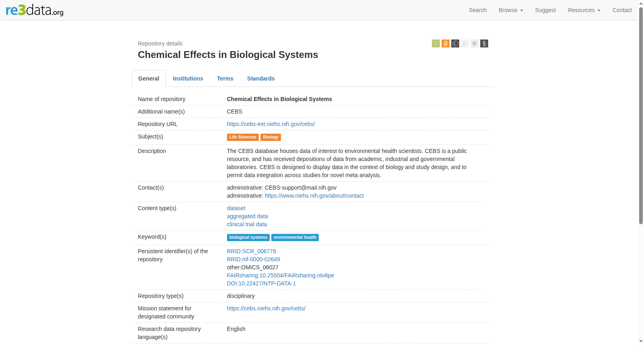644x345 pixels.
Task: Click the Life Sciences subject tag
Action: 243,137
